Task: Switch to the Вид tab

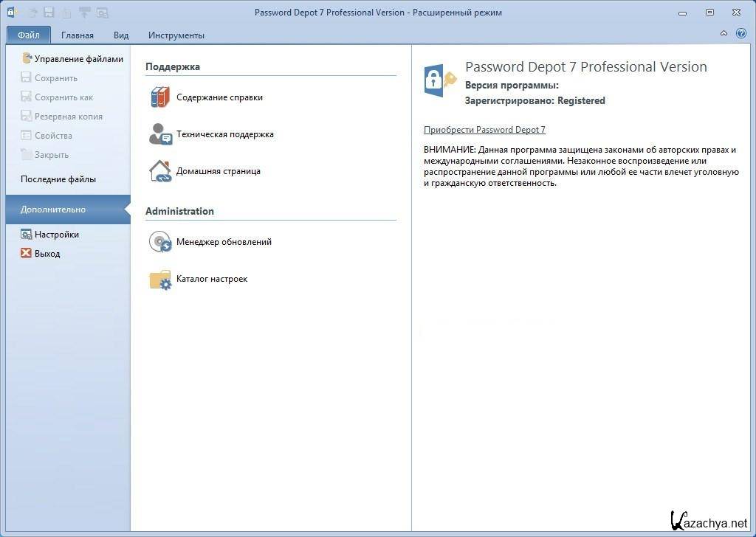Action: pos(121,35)
